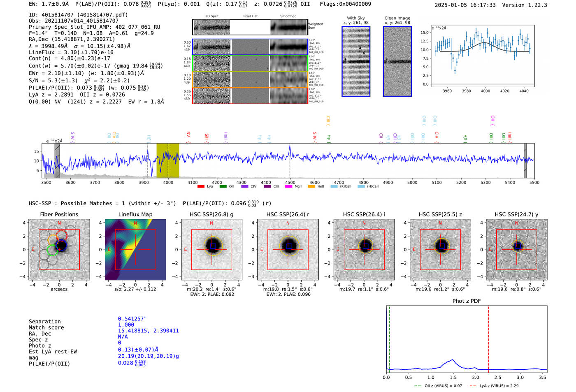
Task: Select the blue-bordered 2D spectrum row
Action: pyautogui.click(x=250, y=47)
